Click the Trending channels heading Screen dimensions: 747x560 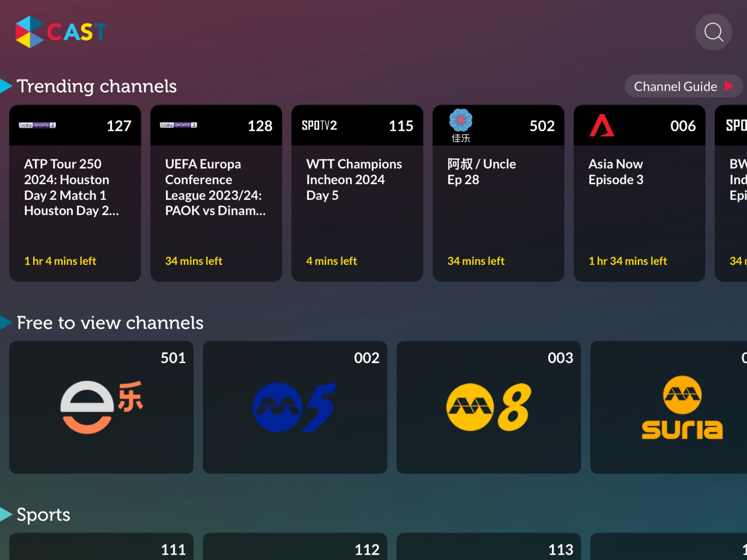click(x=97, y=86)
